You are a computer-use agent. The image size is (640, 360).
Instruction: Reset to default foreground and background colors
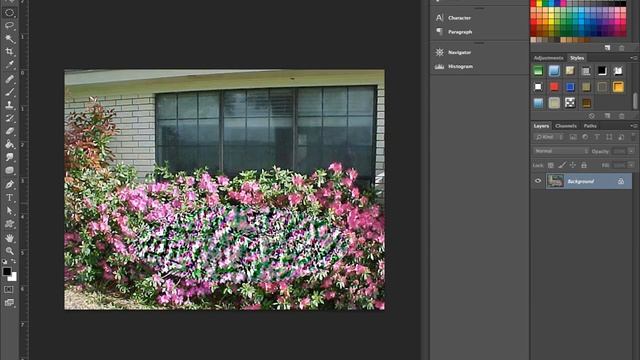[x=4, y=261]
